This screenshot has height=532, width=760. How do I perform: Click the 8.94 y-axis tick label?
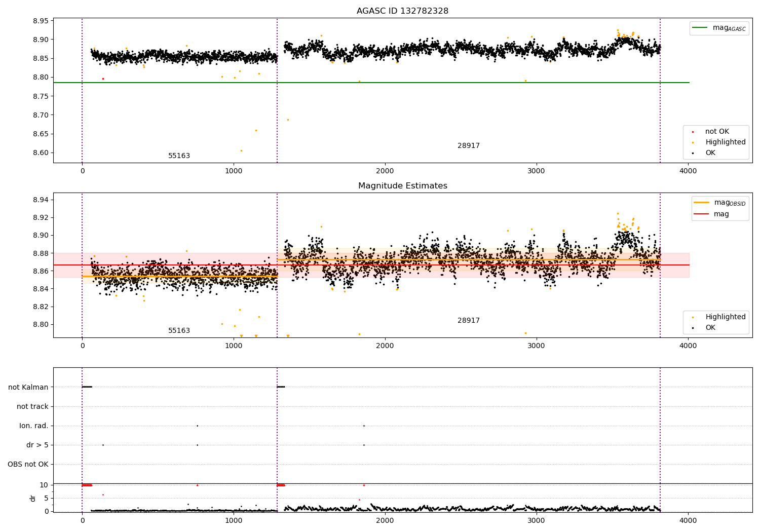point(41,200)
